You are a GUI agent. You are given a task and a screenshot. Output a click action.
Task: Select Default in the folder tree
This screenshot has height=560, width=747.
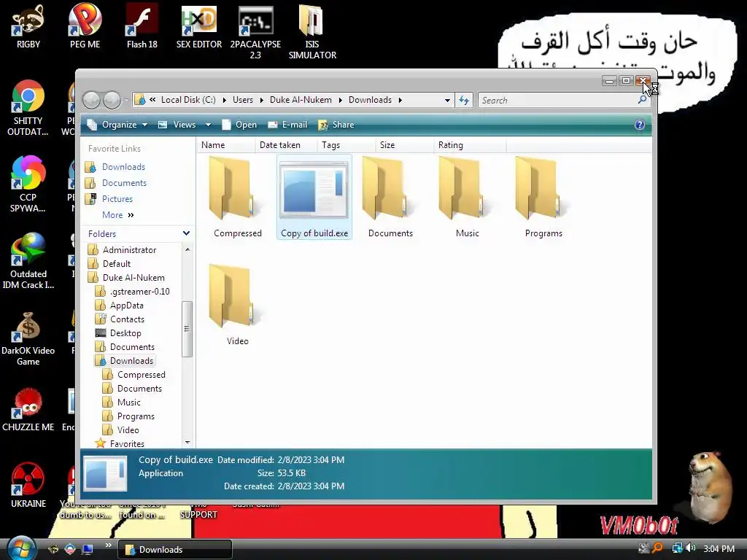click(116, 264)
